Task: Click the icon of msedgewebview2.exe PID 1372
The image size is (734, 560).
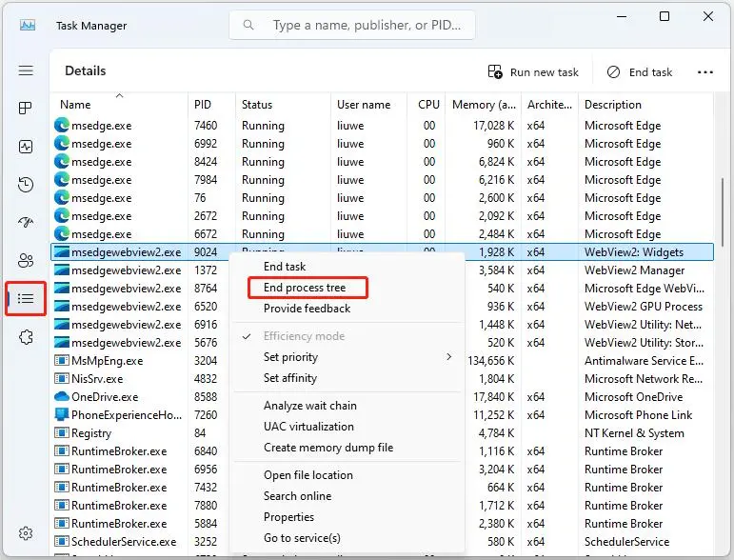Action: [x=61, y=270]
